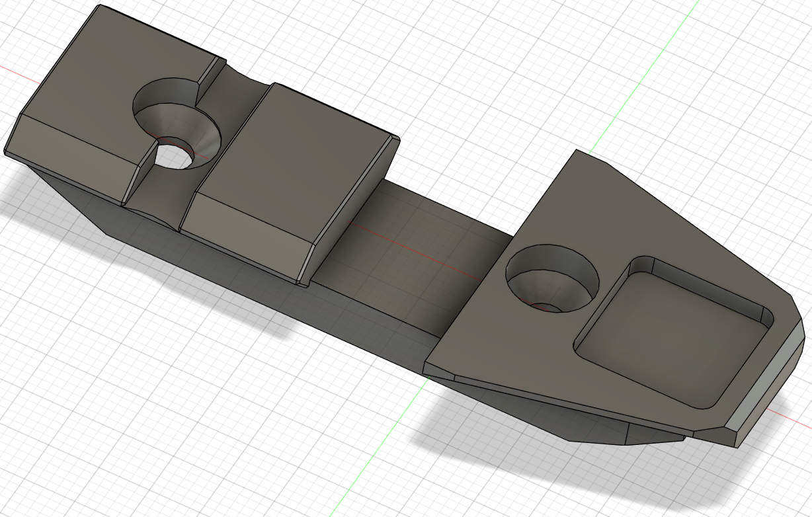Click the small through-hole in the right countersink
812x517 pixels.
548,308
